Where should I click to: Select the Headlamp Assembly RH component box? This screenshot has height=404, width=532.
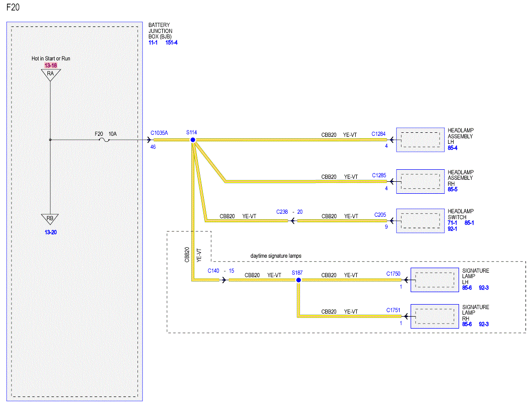click(421, 181)
